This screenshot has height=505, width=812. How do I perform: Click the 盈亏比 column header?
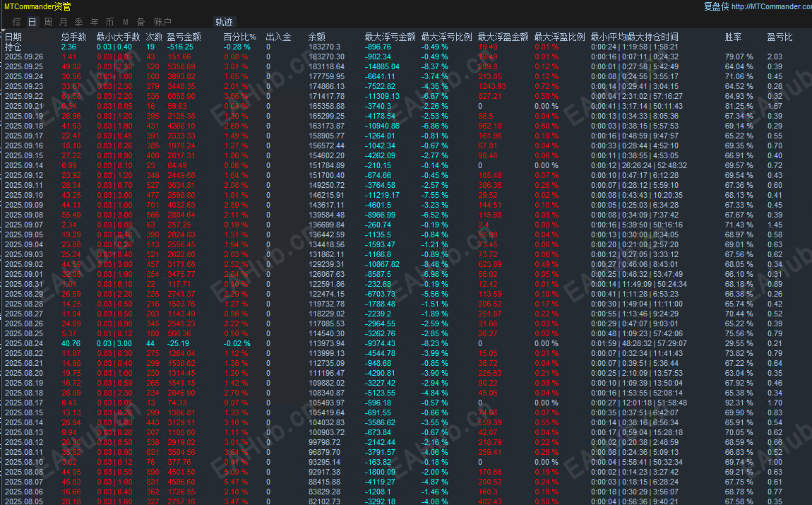click(780, 37)
